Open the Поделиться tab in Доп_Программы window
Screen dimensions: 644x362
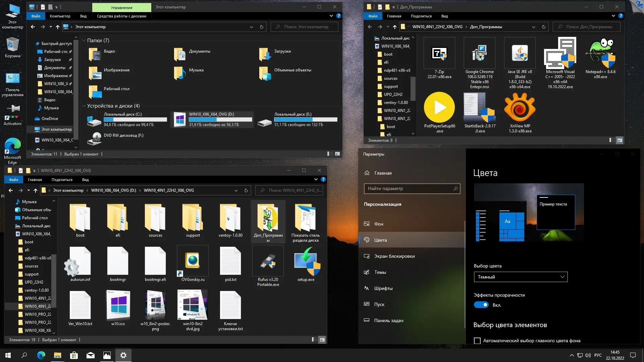421,16
